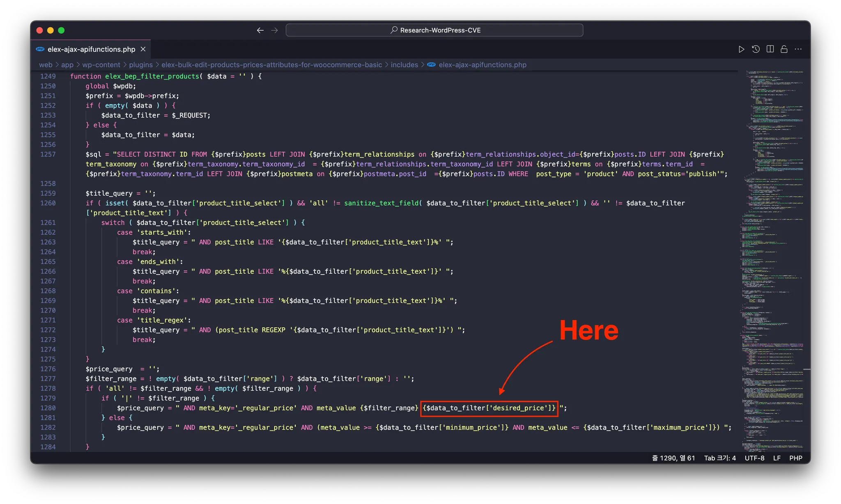Expand the wp-content breadcrumb
The height and width of the screenshot is (504, 841).
click(x=101, y=65)
